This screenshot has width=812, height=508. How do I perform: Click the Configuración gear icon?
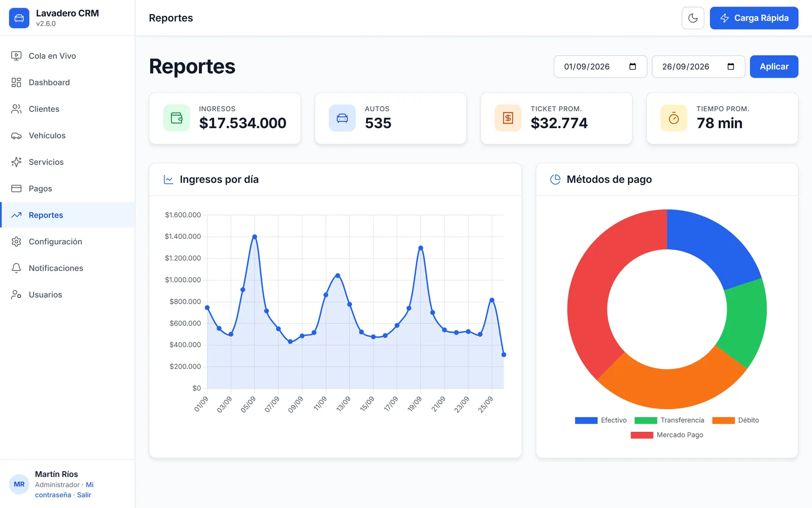coord(16,242)
